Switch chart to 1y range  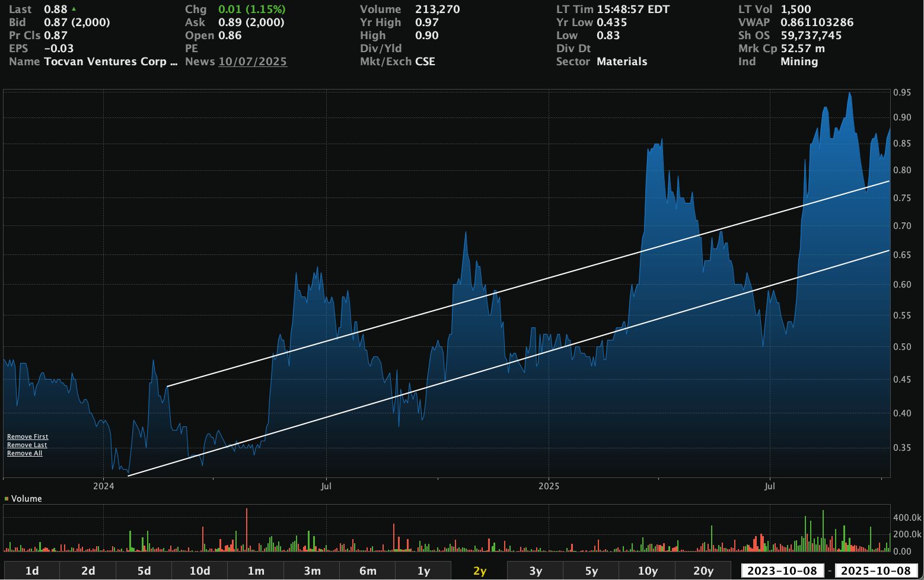[x=423, y=571]
